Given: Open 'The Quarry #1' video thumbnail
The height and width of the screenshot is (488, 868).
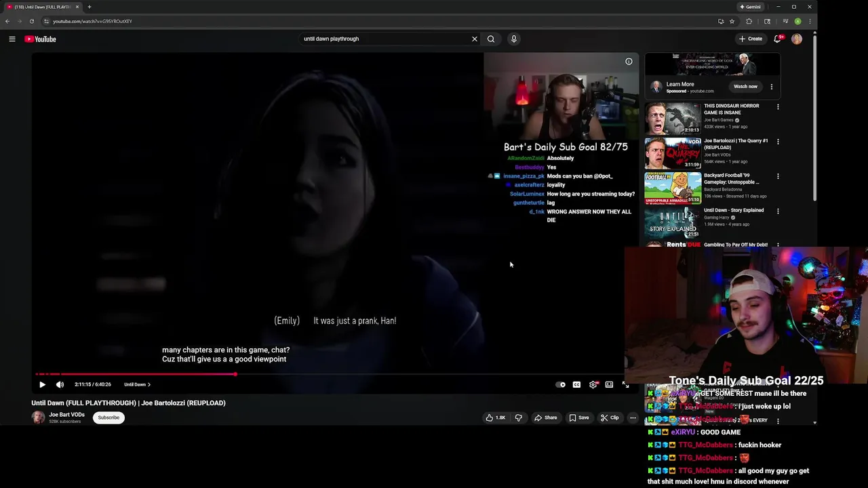Looking at the screenshot, I should pos(673,153).
